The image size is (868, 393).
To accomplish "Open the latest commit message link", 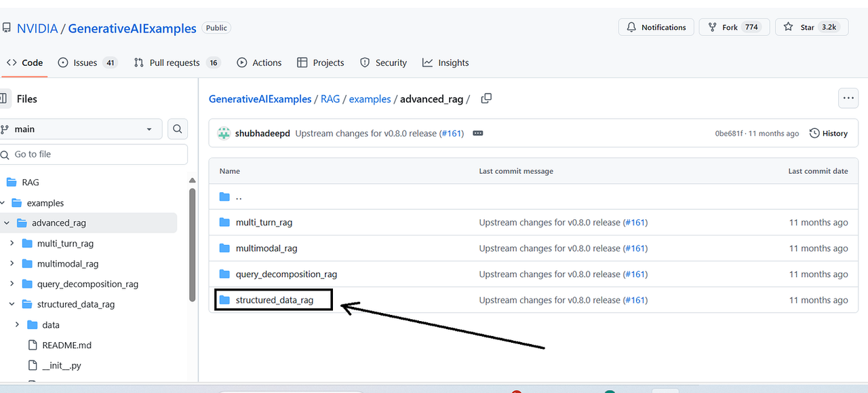I will (366, 133).
